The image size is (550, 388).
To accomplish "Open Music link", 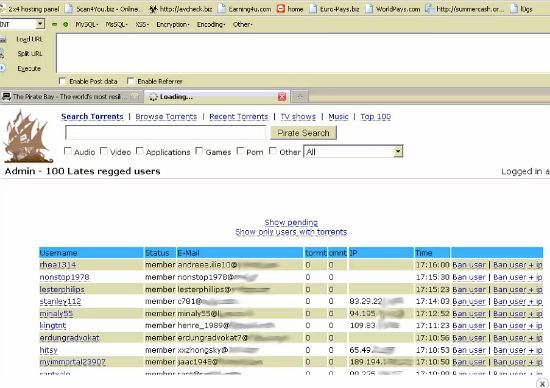I will [338, 116].
